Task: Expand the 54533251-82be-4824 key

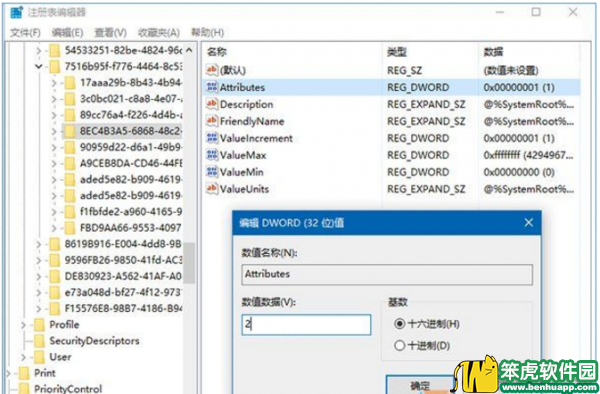Action: [x=38, y=50]
